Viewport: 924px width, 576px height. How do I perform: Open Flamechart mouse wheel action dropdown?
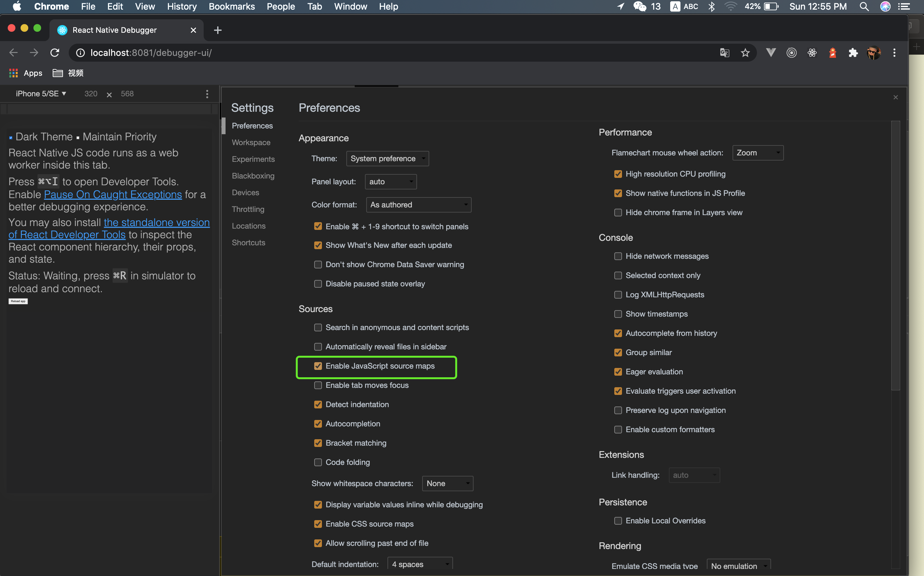758,153
